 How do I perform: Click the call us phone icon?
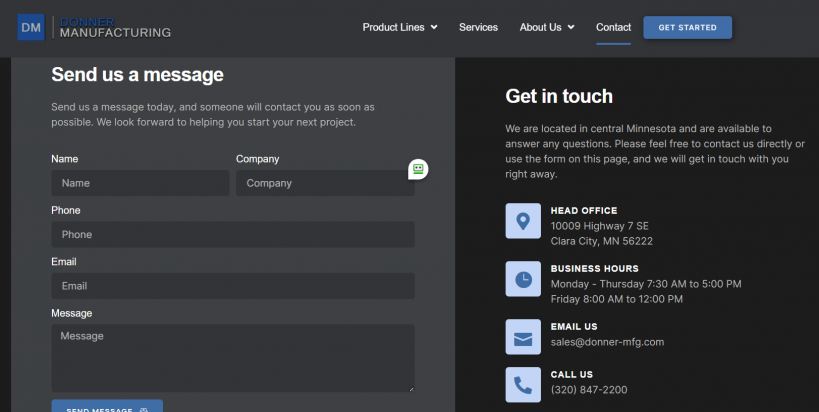(523, 385)
